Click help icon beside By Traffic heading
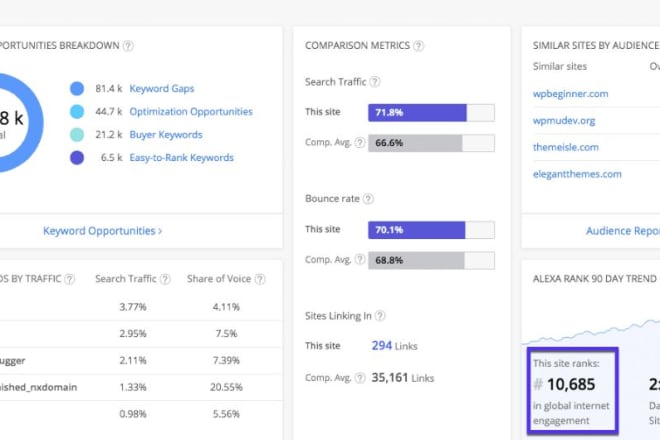Viewport: 660px width, 440px height. tap(69, 279)
